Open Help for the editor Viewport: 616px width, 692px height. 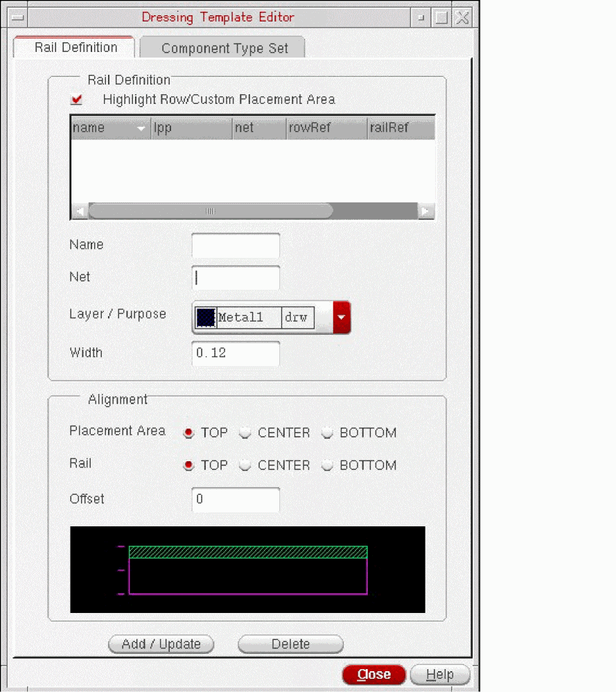(x=440, y=675)
